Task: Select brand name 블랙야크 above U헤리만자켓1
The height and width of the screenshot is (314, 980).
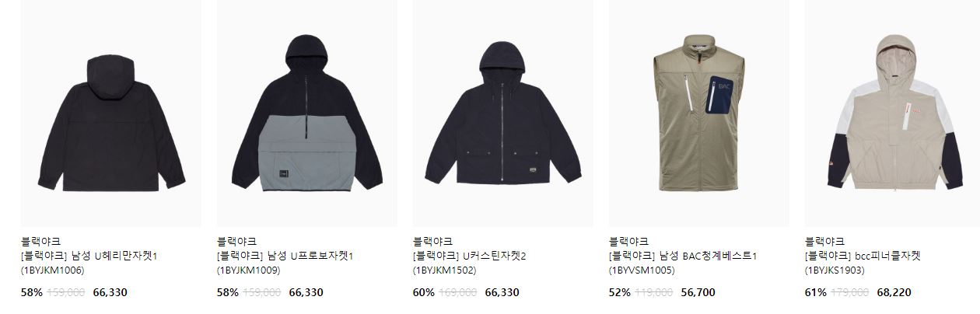Action: point(40,241)
